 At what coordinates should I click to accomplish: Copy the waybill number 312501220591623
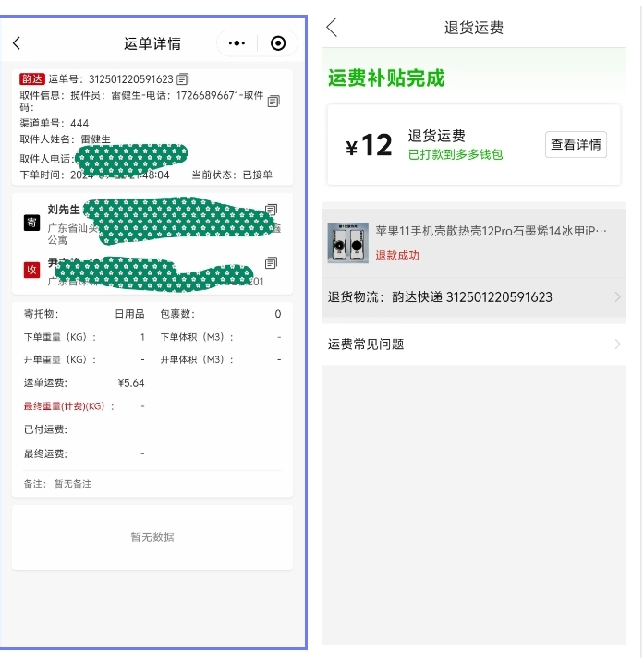183,79
